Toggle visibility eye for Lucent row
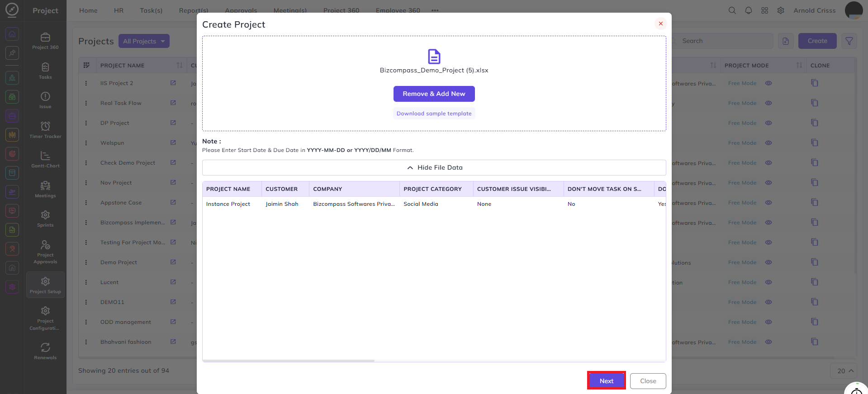The height and width of the screenshot is (394, 868). point(768,282)
